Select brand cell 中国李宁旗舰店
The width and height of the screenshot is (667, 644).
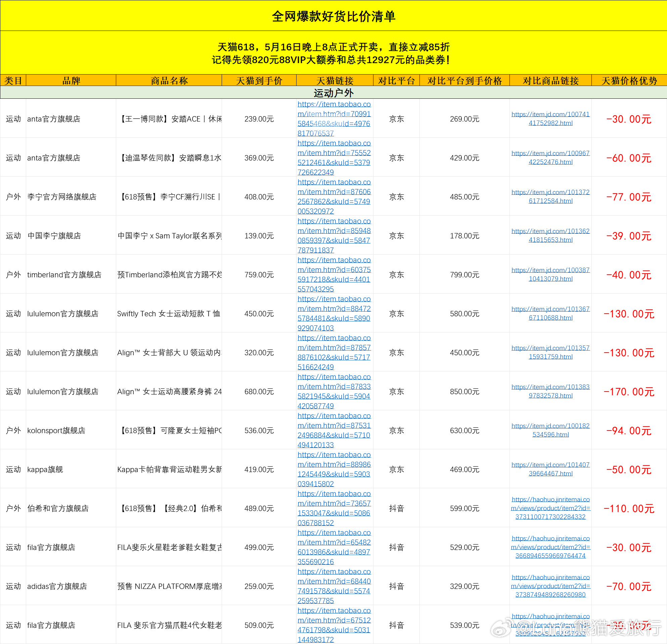coord(71,235)
